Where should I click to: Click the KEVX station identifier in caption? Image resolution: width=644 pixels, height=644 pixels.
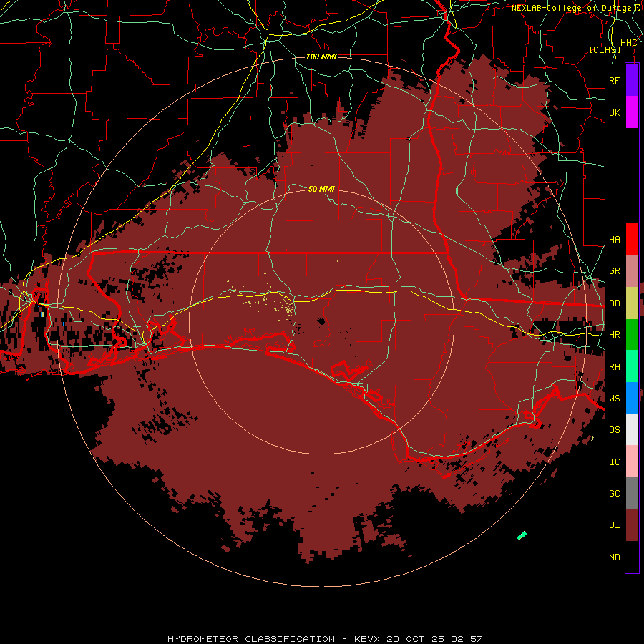click(367, 639)
